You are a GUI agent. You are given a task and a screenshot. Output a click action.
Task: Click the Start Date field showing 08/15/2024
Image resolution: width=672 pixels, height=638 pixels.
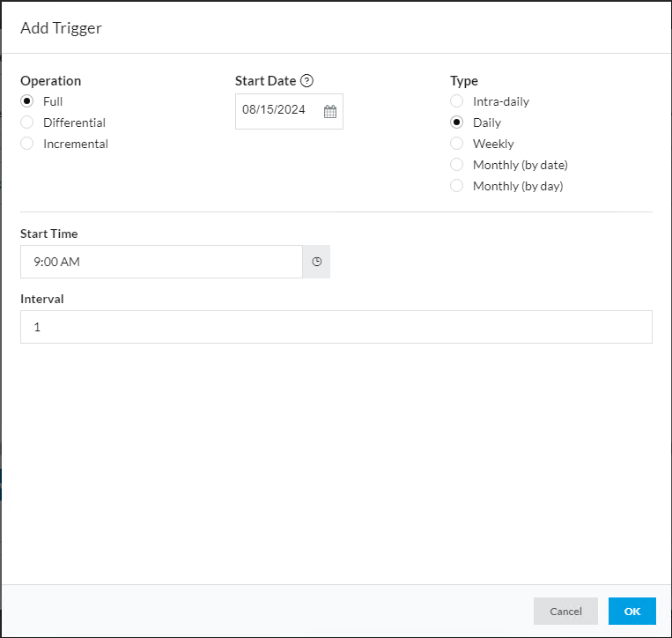point(275,112)
